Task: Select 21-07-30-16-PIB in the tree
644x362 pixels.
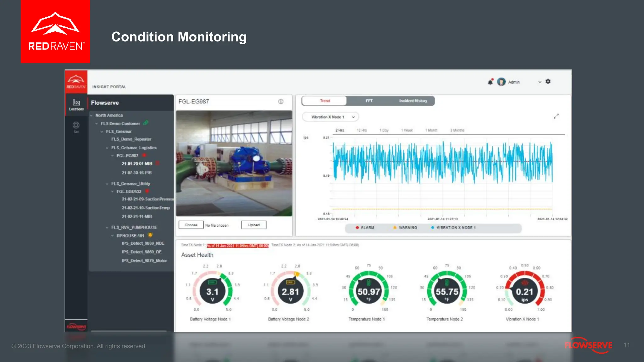Action: (x=136, y=173)
